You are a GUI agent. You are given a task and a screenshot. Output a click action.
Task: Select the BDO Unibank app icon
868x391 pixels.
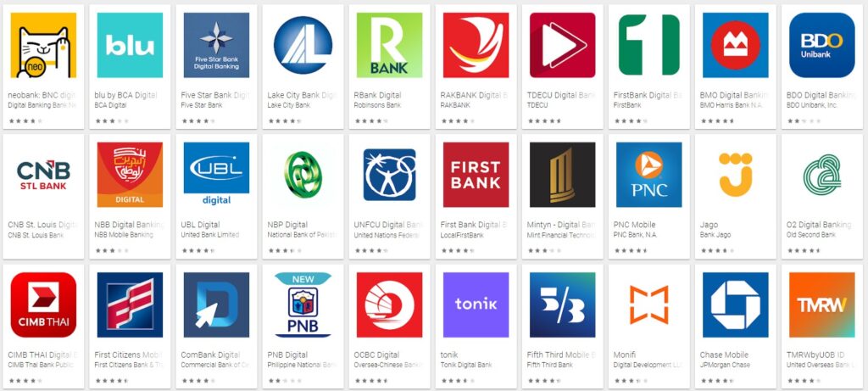click(822, 45)
